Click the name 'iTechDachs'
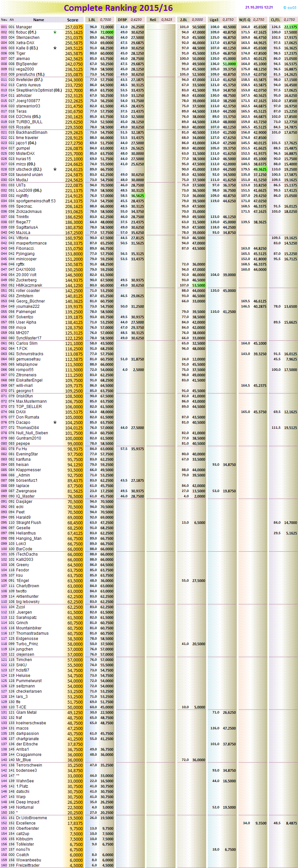The width and height of the screenshot is (298, 868). coord(27,554)
